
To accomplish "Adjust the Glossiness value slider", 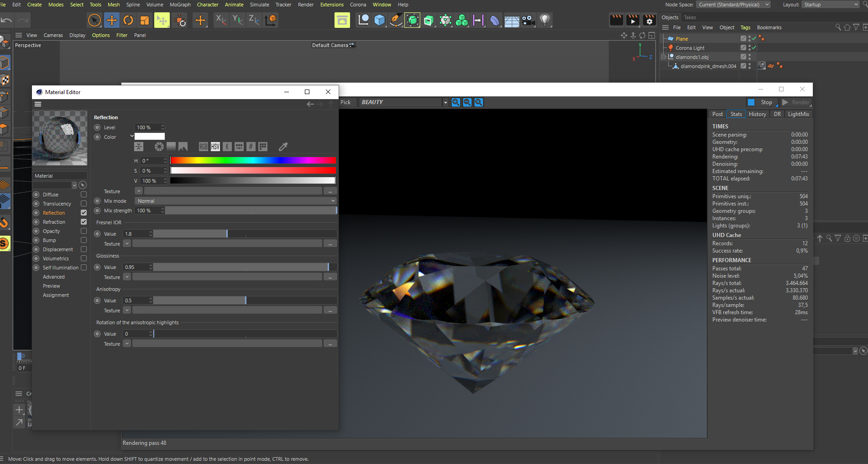I will coord(246,267).
